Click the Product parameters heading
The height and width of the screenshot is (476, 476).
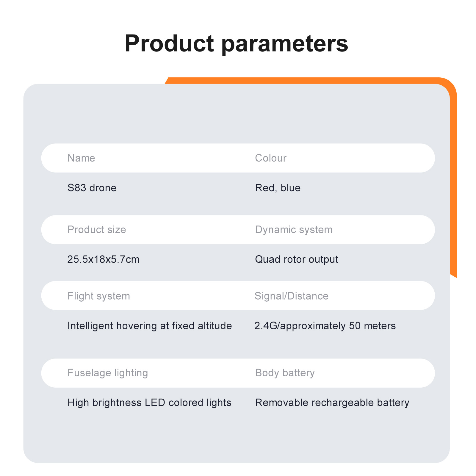pos(236,44)
